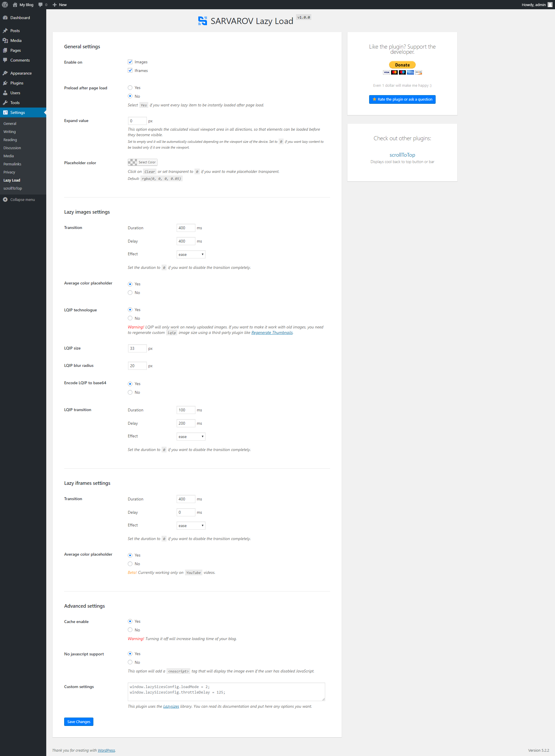Click Lazy iframes Transition Delay field
555x756 pixels.
(186, 512)
